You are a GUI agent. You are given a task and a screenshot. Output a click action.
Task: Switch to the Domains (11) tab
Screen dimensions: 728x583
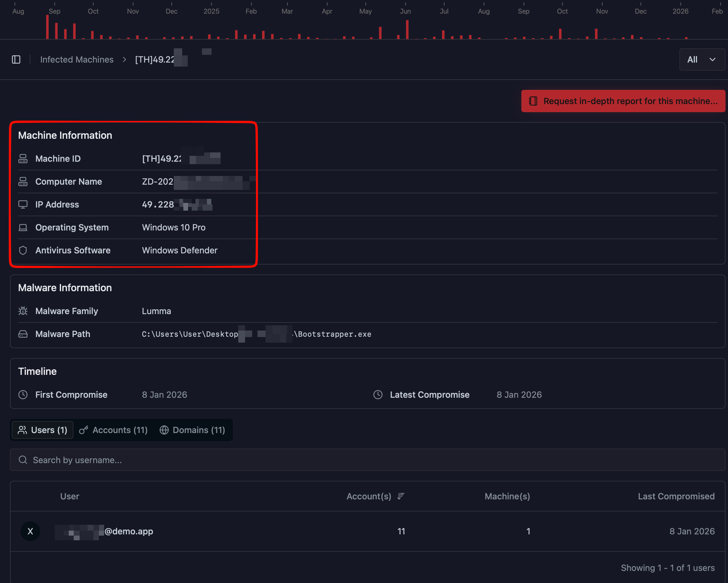pyautogui.click(x=192, y=430)
